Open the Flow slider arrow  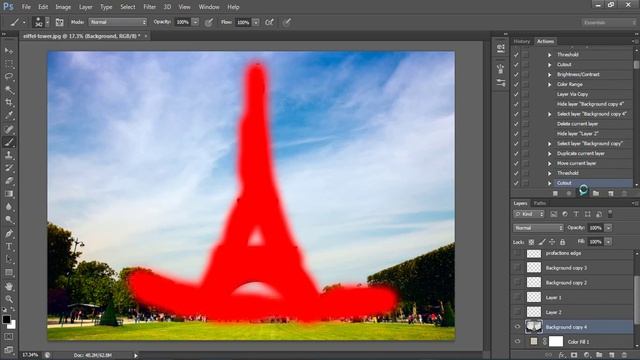[x=256, y=22]
